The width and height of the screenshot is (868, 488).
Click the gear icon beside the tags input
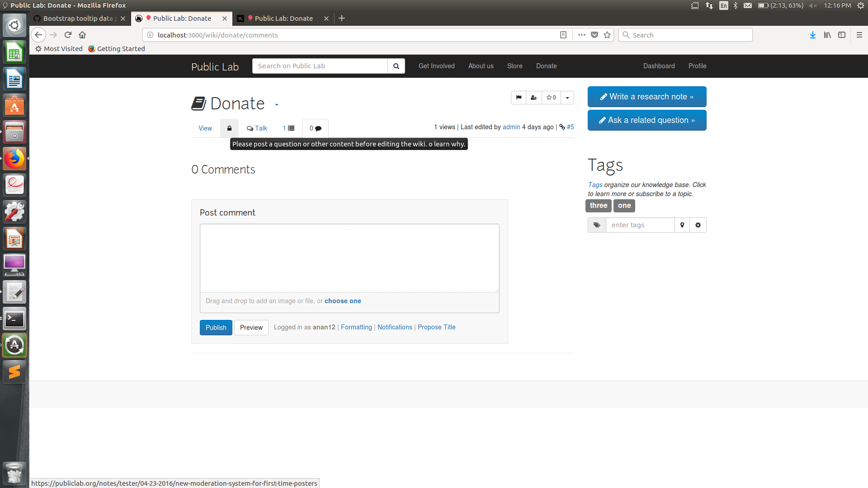[x=698, y=225]
